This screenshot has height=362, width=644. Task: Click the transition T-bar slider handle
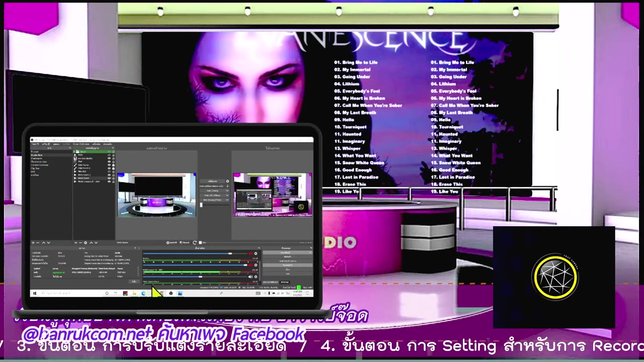click(201, 205)
